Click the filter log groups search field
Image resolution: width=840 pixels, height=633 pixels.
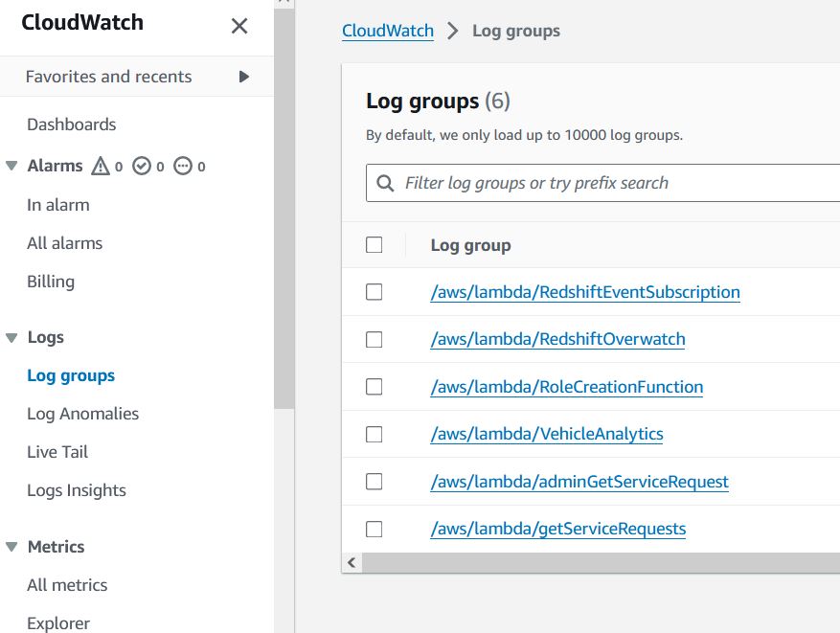(x=602, y=183)
